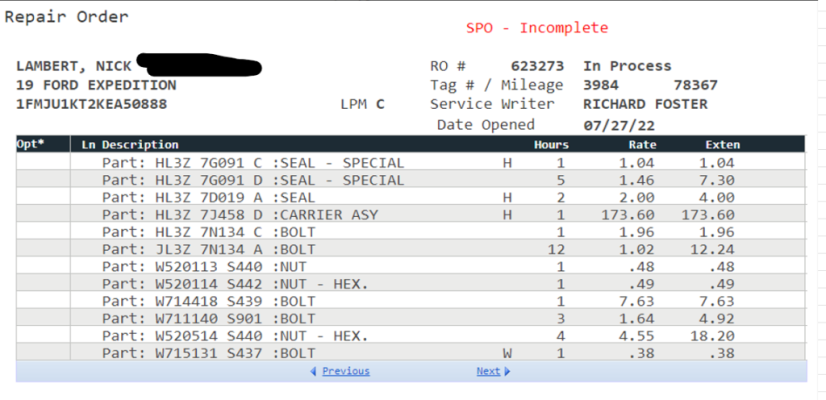Image resolution: width=826 pixels, height=400 pixels.
Task: Select the W715131 S437 bolt row
Action: pos(411,352)
